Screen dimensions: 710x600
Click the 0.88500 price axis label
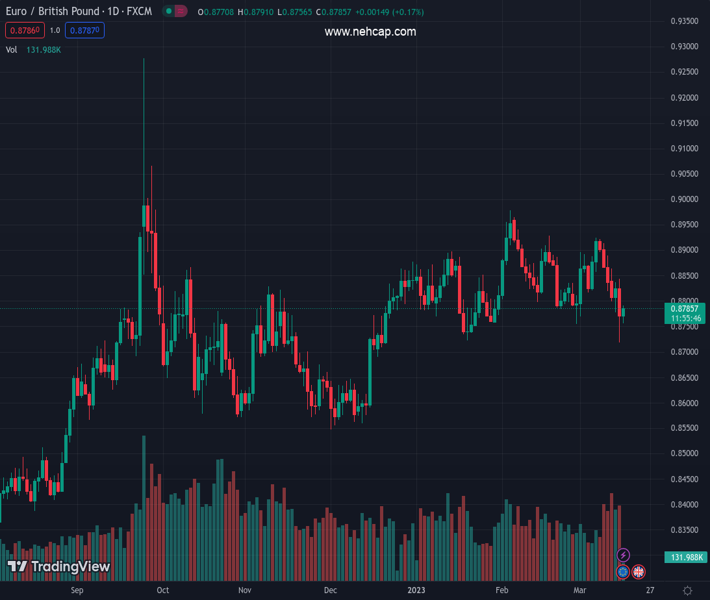[x=685, y=275]
